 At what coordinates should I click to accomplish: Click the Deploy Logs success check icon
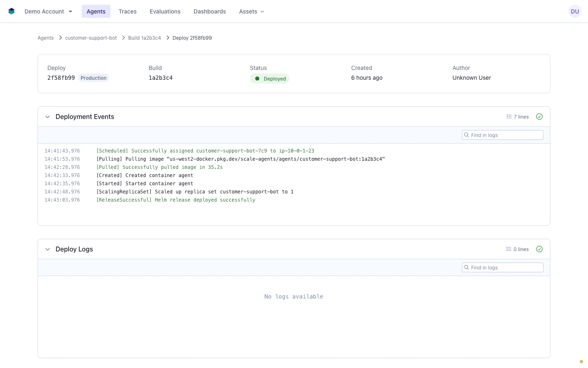(x=539, y=249)
